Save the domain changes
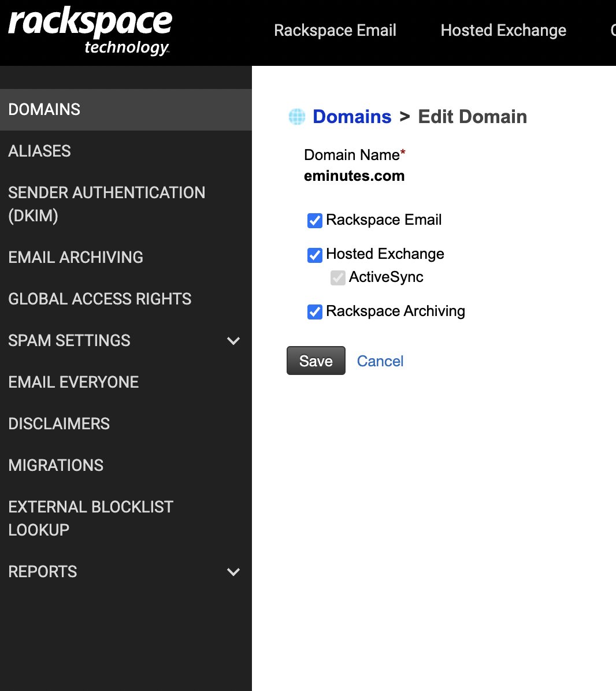Viewport: 616px width, 691px height. pyautogui.click(x=316, y=361)
